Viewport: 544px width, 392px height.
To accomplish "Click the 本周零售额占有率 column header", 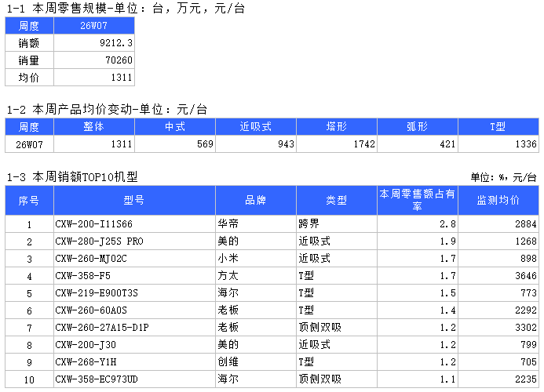I will tap(417, 200).
